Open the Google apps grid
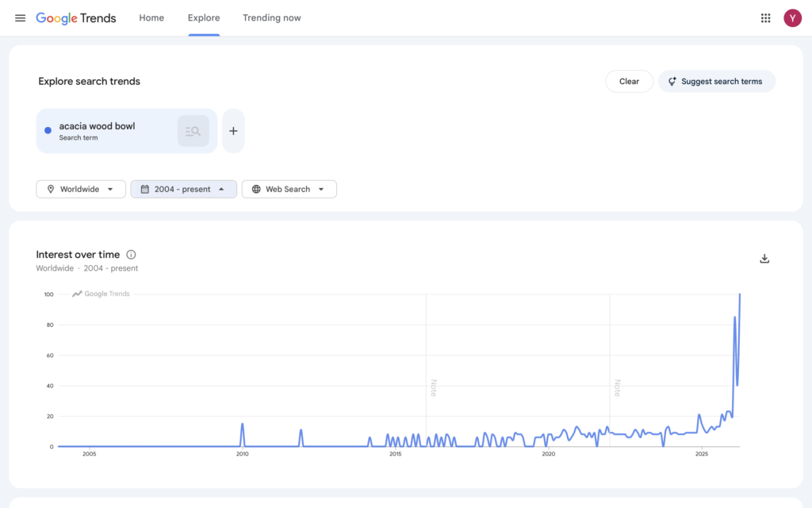Viewport: 812px width, 508px height. point(765,18)
